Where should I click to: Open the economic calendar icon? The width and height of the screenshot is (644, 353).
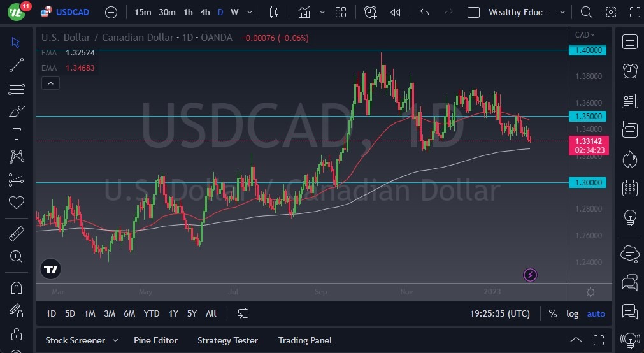tap(629, 189)
